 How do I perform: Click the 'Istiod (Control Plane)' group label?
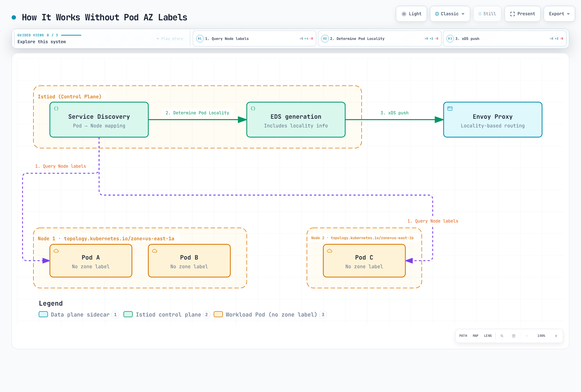click(x=70, y=97)
